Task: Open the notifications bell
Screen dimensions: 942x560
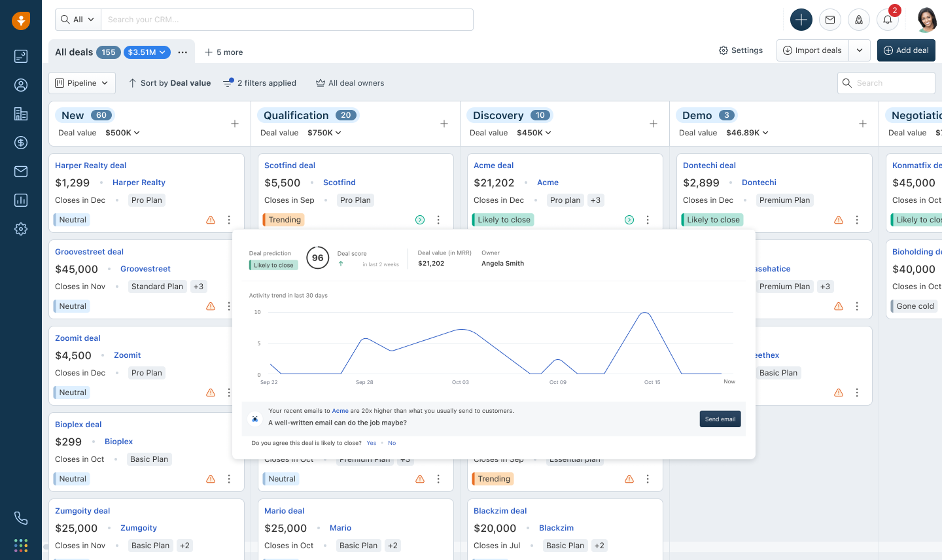Action: (x=888, y=20)
